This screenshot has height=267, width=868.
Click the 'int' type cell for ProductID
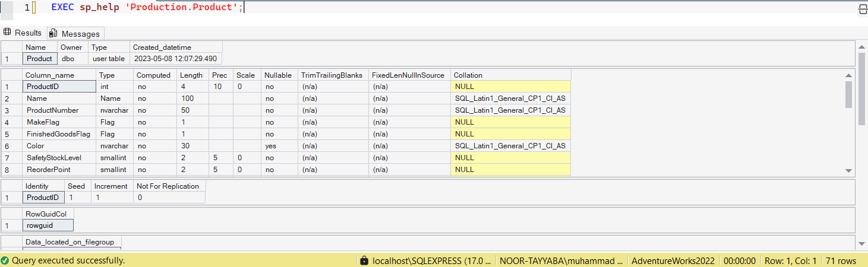(x=114, y=87)
